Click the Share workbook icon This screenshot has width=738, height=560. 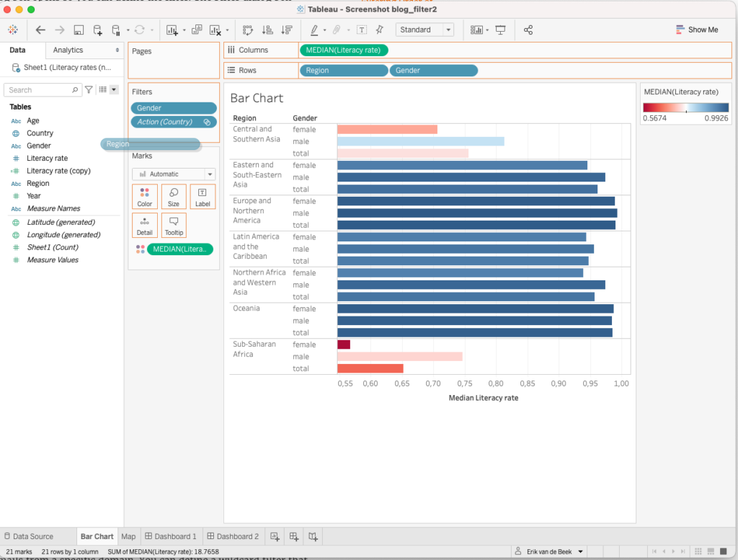528,30
